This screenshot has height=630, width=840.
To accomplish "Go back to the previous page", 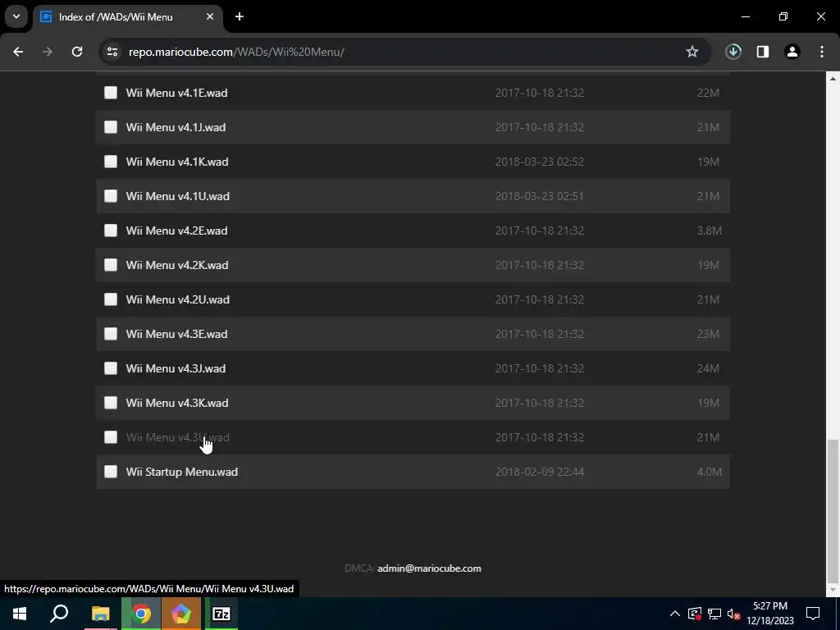I will click(x=18, y=52).
